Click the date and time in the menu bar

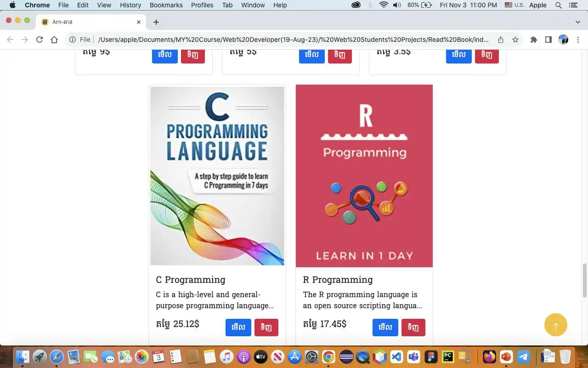click(469, 5)
